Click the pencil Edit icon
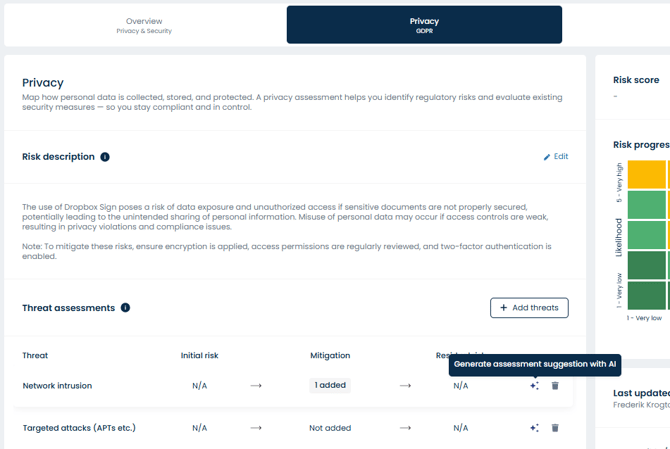The height and width of the screenshot is (449, 670). tap(547, 157)
